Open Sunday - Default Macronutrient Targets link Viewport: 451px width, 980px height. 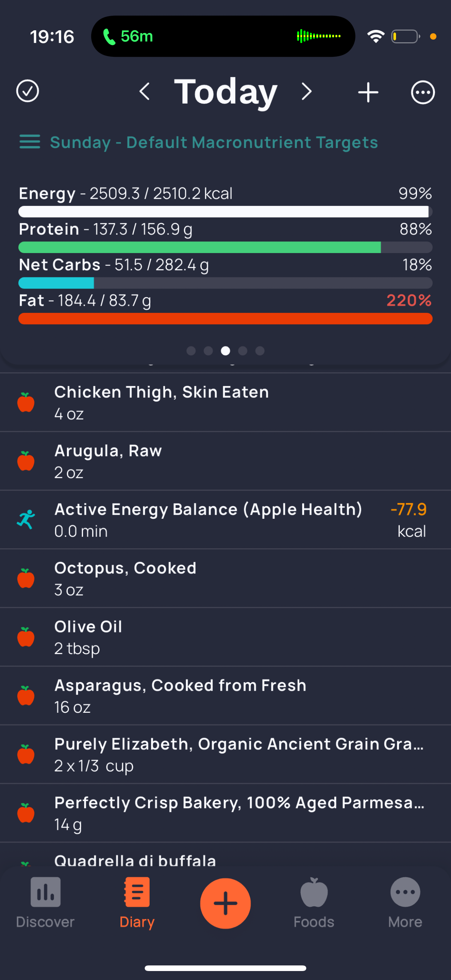pyautogui.click(x=214, y=142)
